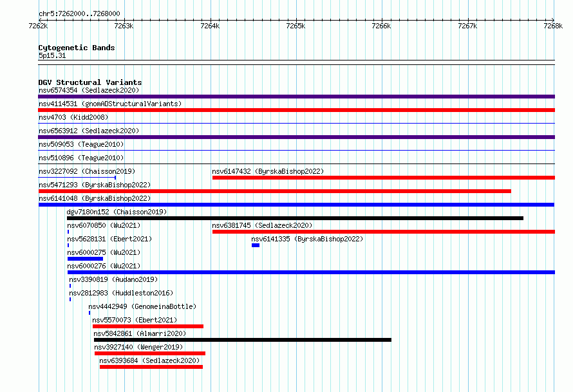The height and width of the screenshot is (392, 573).
Task: Open nsv510896 (Teague2010) variant
Action: (81, 158)
